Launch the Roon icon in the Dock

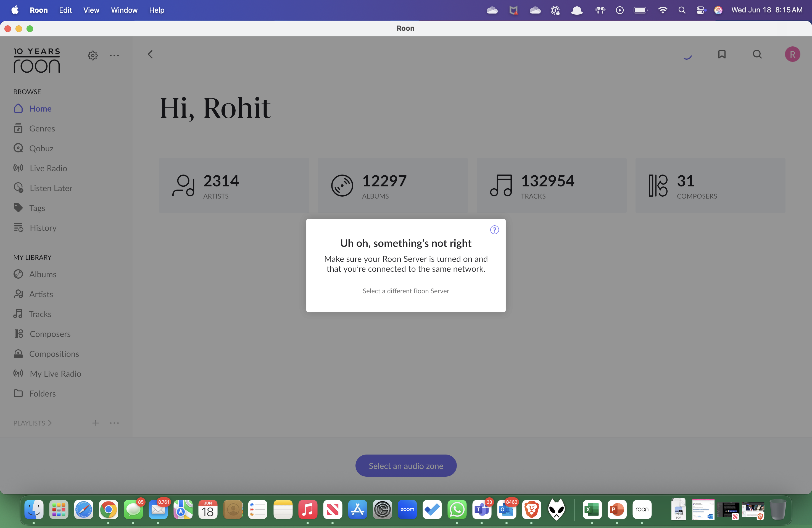coord(642,510)
